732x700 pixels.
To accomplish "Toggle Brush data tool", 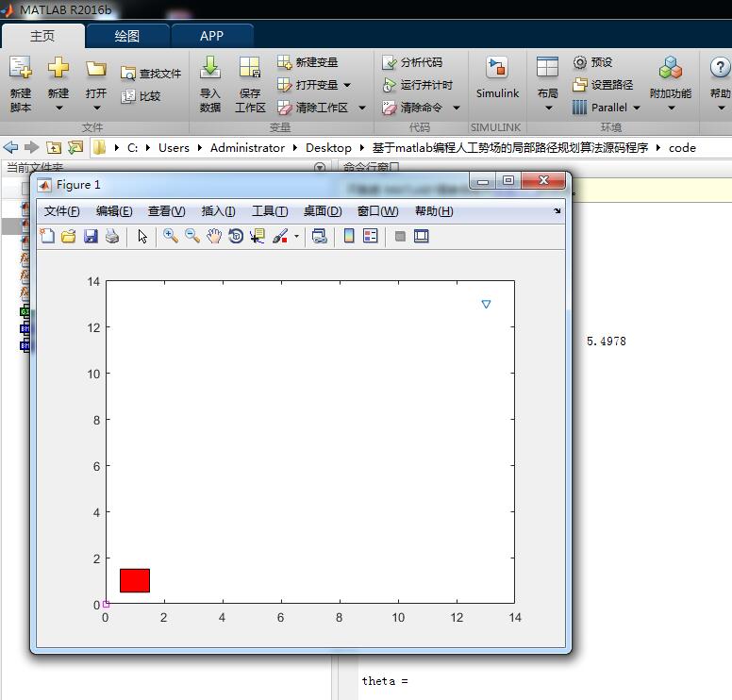I will pos(280,236).
